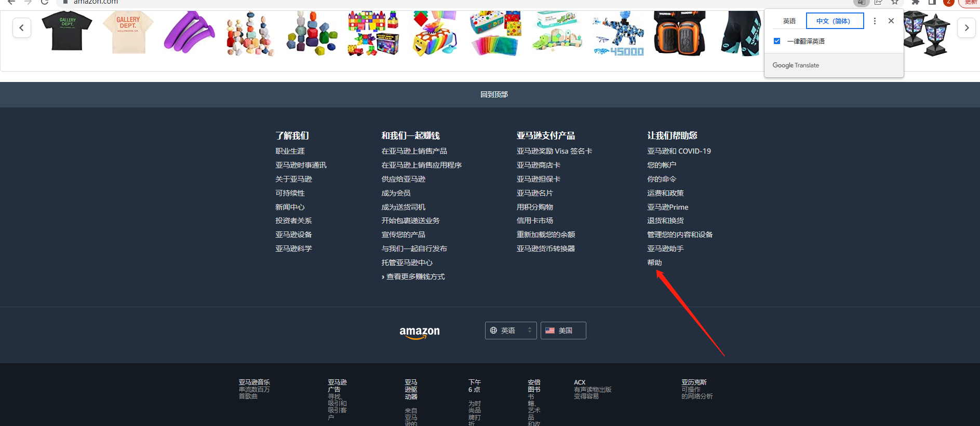Click the bookmark star icon
Image resolution: width=980 pixels, height=426 pixels.
(895, 2)
